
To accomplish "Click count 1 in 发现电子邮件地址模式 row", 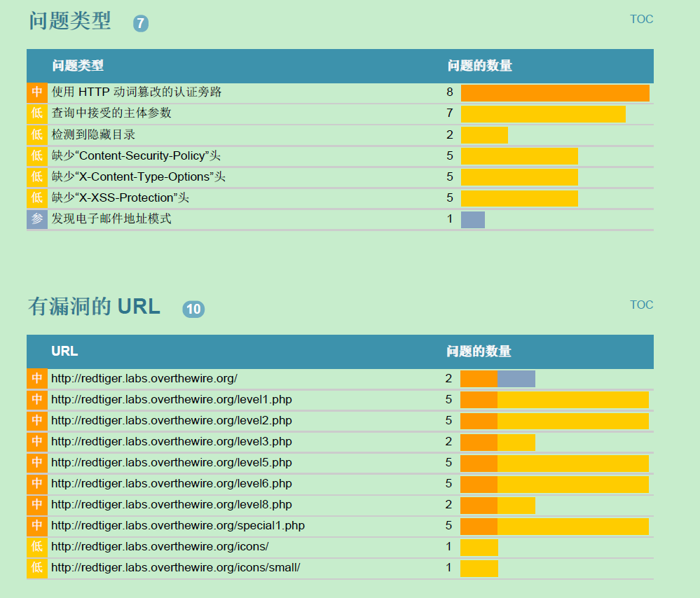I will click(x=450, y=218).
